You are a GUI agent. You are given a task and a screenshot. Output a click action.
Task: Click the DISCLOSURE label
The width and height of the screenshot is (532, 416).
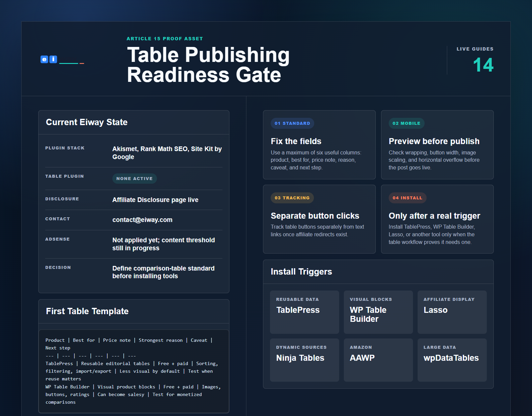pos(62,199)
